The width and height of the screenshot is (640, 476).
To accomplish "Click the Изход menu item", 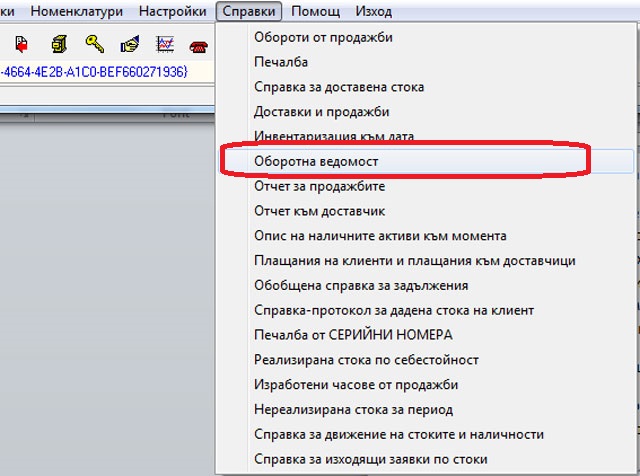I will click(374, 11).
